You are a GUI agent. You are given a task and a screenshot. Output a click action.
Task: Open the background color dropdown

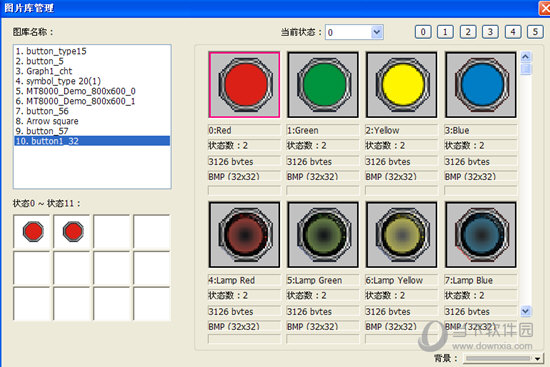[537, 358]
